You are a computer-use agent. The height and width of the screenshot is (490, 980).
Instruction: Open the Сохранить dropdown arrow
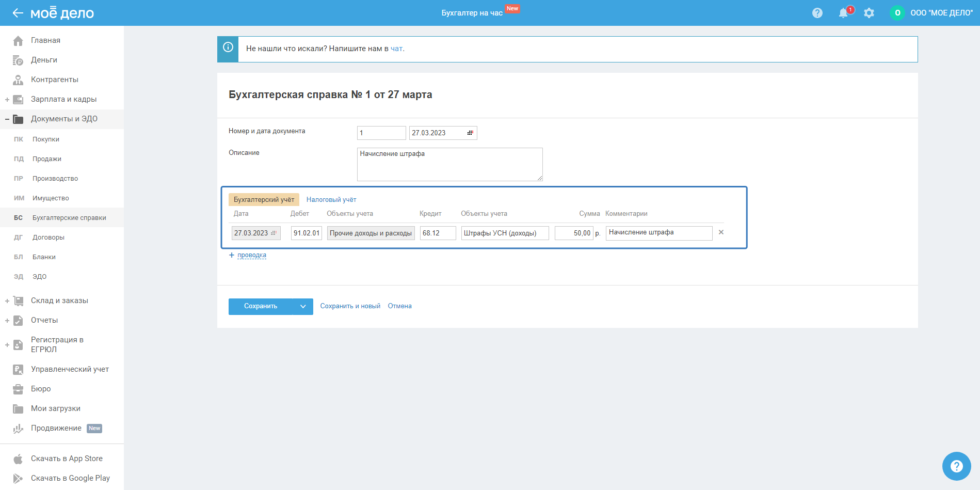point(303,307)
